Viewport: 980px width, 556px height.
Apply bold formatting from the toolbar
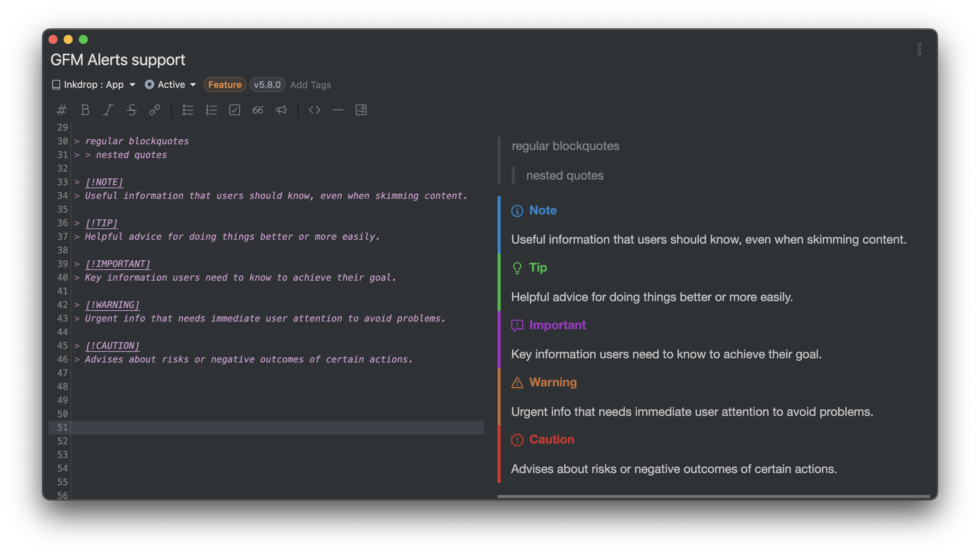click(85, 110)
